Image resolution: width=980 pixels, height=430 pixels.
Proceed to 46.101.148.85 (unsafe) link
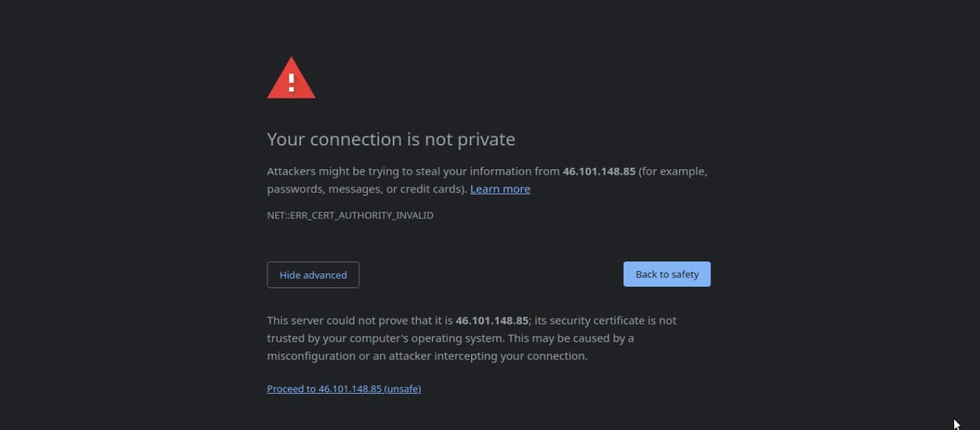344,389
